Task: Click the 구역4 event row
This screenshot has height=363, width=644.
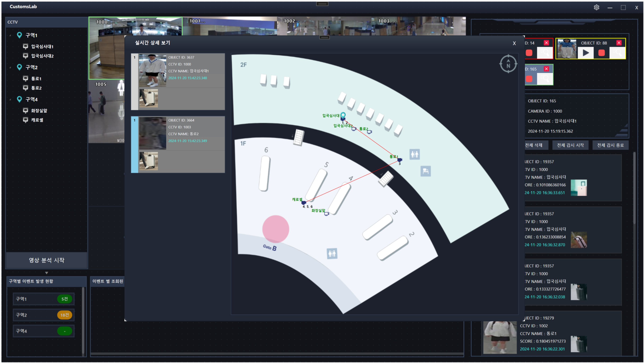Action: [44, 331]
